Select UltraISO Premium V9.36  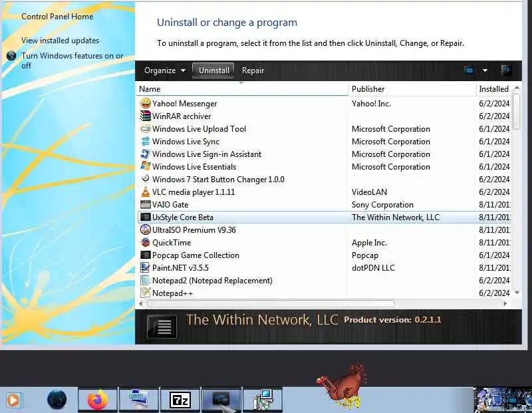[325, 229]
